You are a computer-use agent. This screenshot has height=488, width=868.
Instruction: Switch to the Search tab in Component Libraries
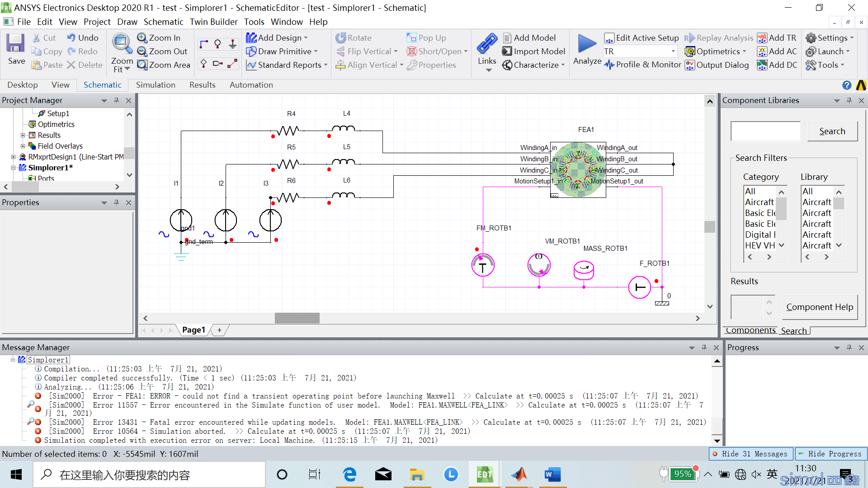click(794, 331)
